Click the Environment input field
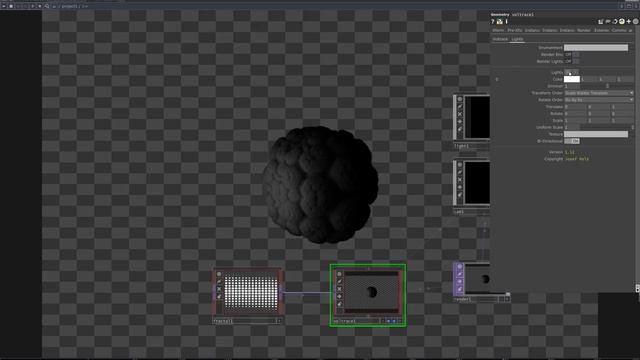This screenshot has width=640, height=360. (596, 47)
